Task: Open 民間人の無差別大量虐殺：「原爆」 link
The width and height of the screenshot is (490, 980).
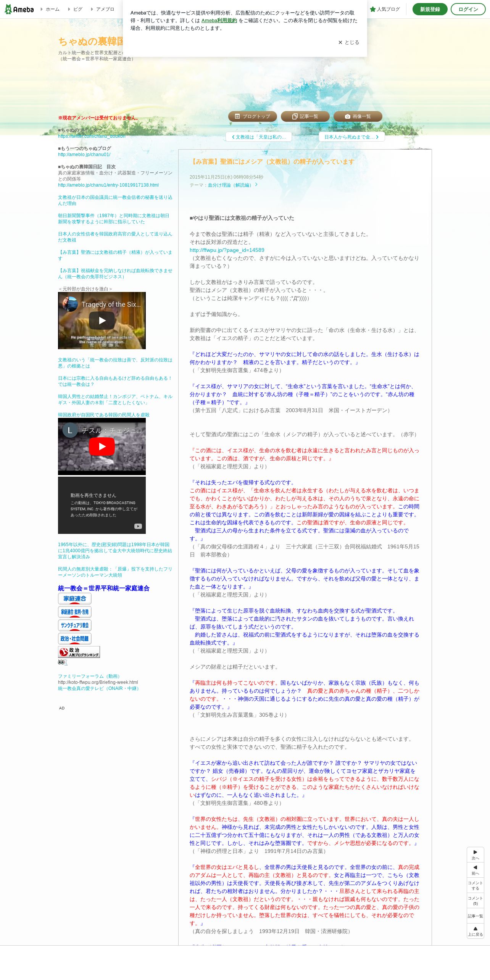Action: (115, 572)
